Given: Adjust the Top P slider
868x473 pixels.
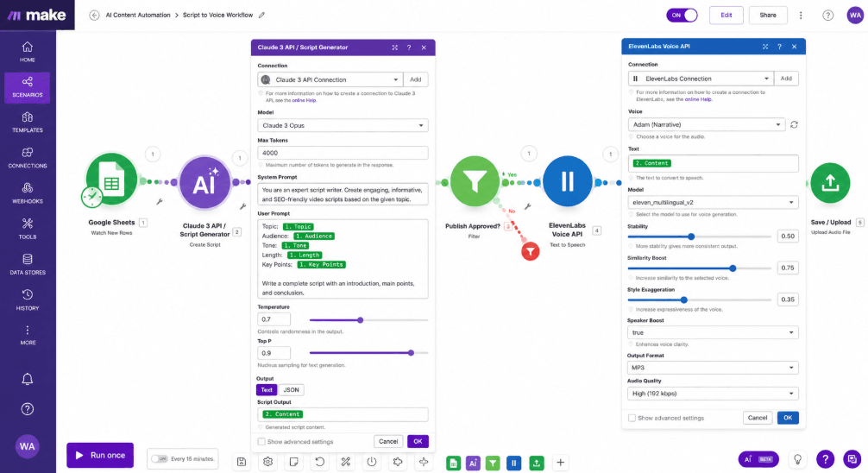Looking at the screenshot, I should pos(411,353).
